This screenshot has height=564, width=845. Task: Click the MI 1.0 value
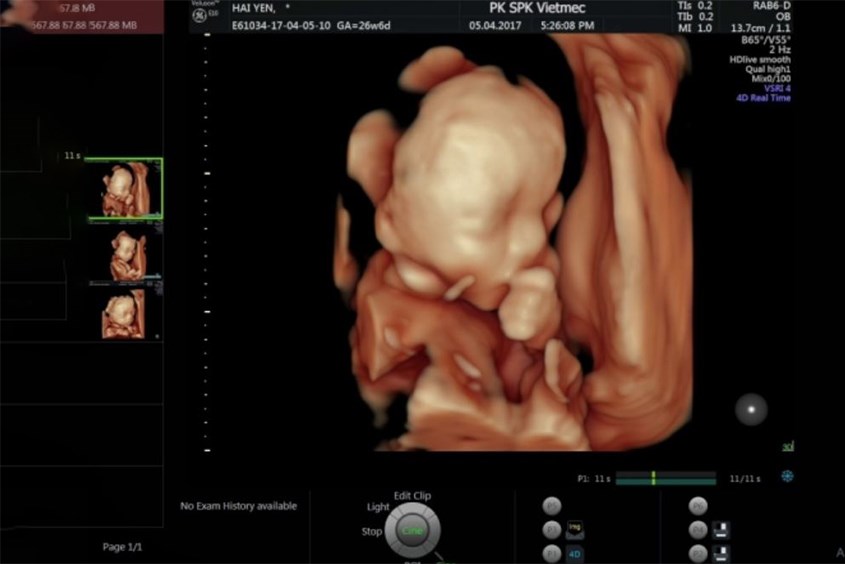695,28
